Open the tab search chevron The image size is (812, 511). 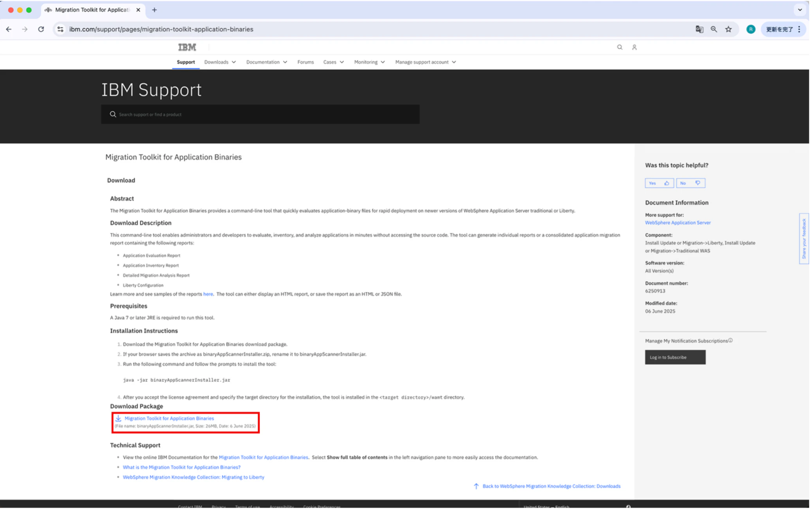coord(800,10)
